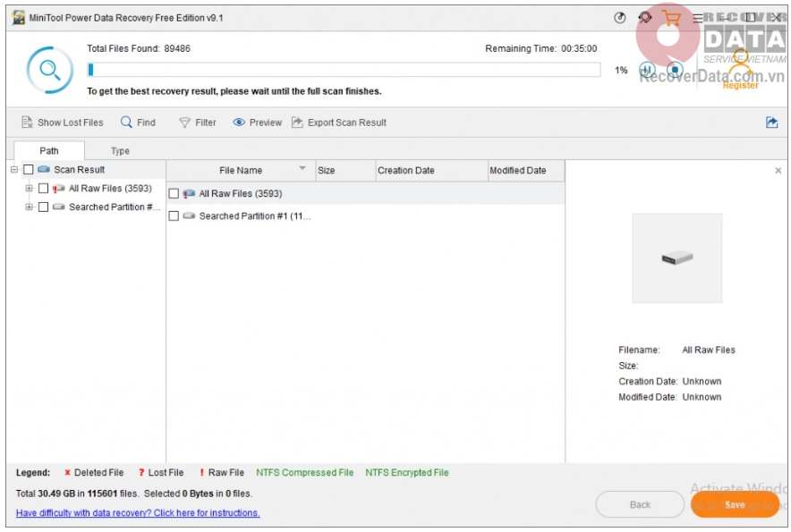This screenshot has height=532, width=791.
Task: Click the Register user icon
Action: (x=740, y=68)
